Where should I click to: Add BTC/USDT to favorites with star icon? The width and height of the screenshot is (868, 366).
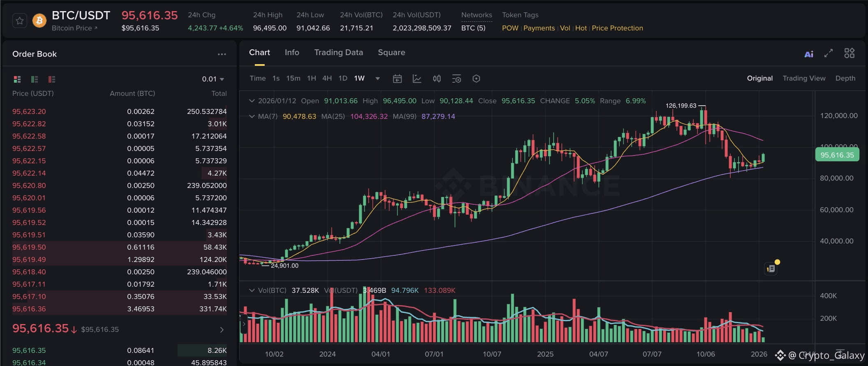click(x=20, y=21)
